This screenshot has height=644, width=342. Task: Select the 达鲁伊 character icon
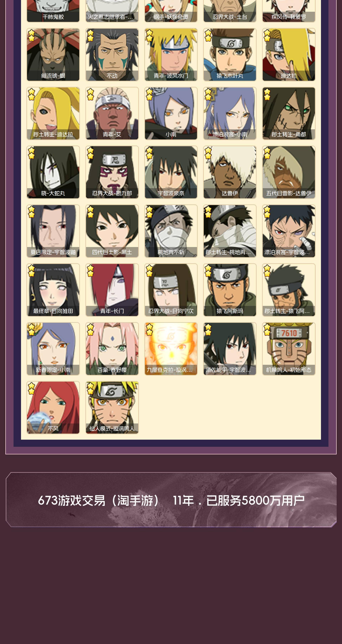click(x=230, y=172)
